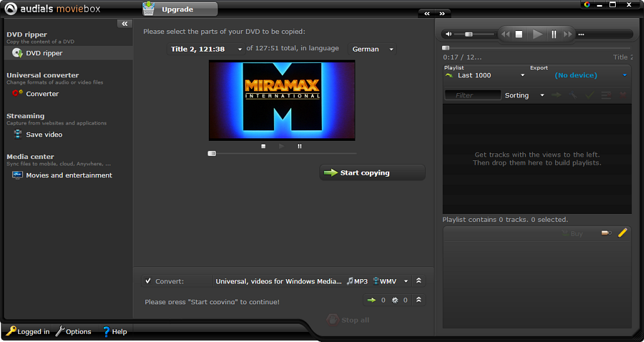Pause the DVD preview
644x342 pixels.
(x=299, y=146)
